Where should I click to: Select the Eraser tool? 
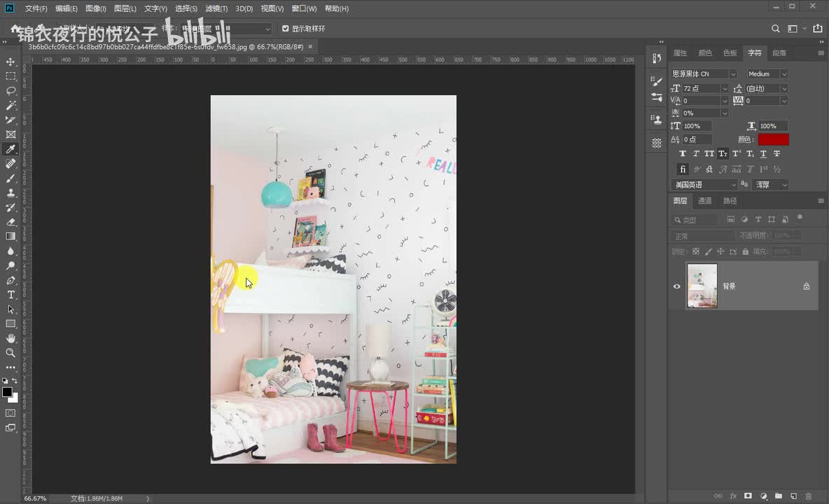point(11,222)
